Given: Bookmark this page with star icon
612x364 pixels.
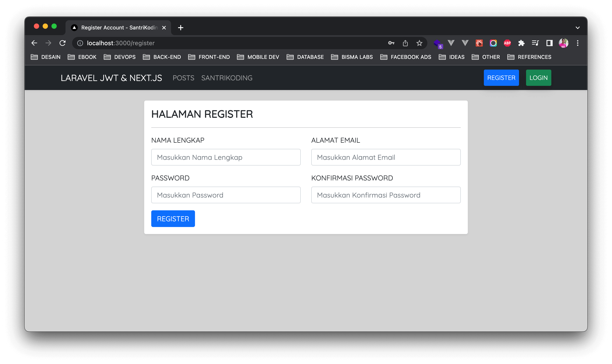Looking at the screenshot, I should [x=419, y=43].
